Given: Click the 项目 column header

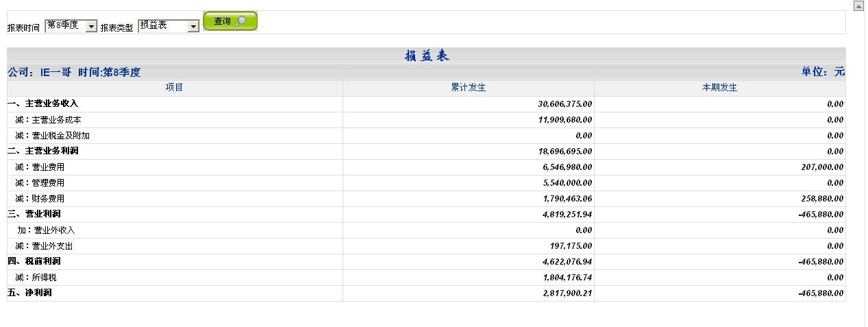Looking at the screenshot, I should coord(175,88).
